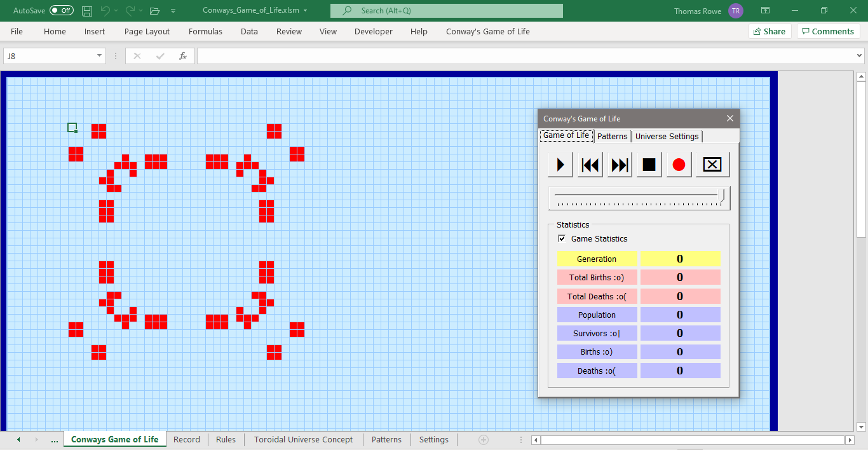Click the Redo icon

click(130, 11)
